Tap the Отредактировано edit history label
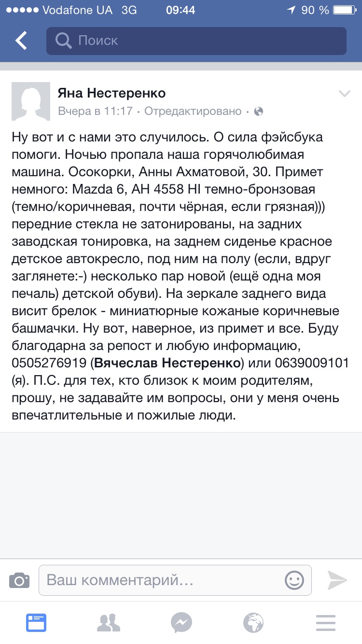This screenshot has width=362, height=644. pyautogui.click(x=193, y=112)
